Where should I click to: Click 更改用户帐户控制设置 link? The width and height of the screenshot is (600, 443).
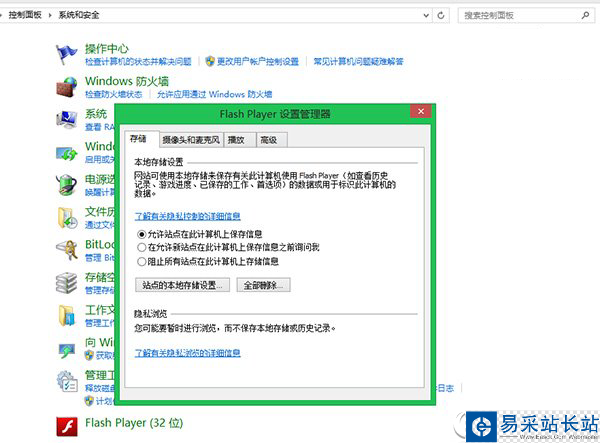pos(258,62)
